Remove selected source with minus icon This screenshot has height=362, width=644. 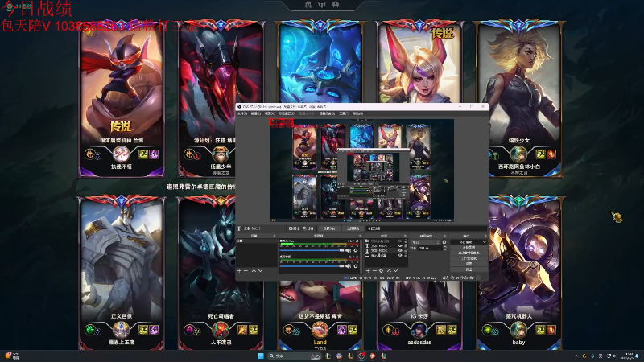pos(374,271)
